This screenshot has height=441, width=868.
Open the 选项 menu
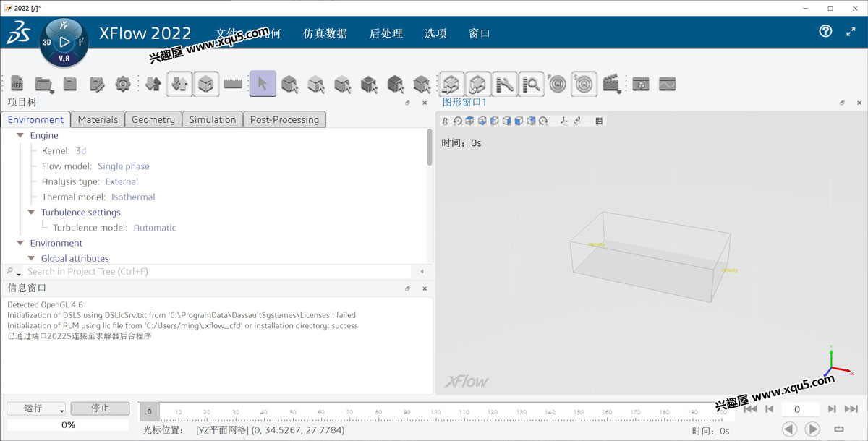coord(435,33)
